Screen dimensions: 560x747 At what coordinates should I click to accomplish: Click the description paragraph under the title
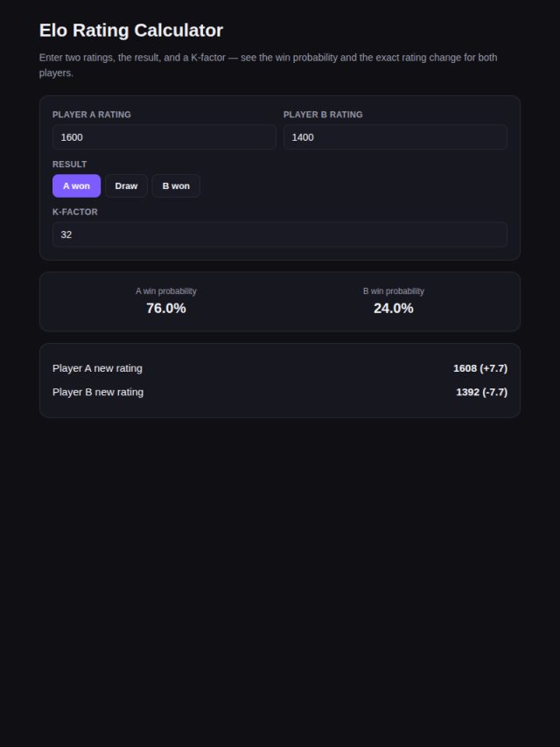click(269, 66)
